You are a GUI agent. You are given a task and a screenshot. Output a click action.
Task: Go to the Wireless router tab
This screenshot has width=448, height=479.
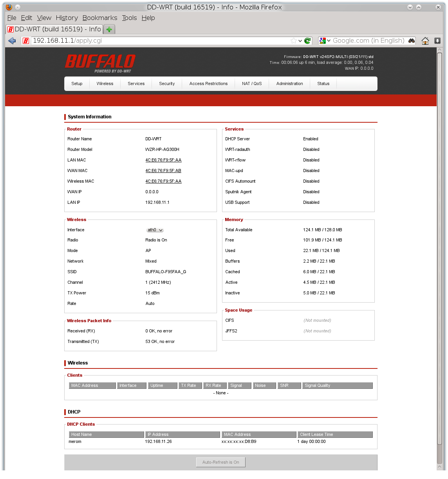105,84
